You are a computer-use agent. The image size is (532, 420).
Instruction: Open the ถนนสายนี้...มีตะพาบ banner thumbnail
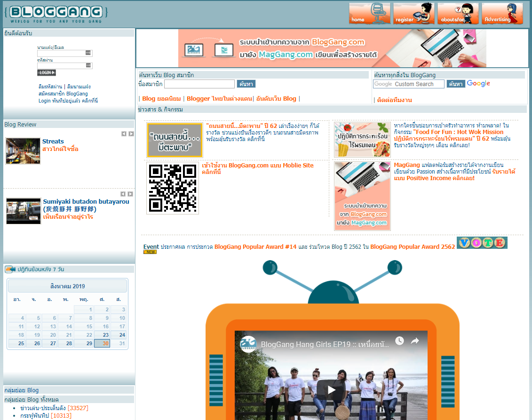click(175, 140)
